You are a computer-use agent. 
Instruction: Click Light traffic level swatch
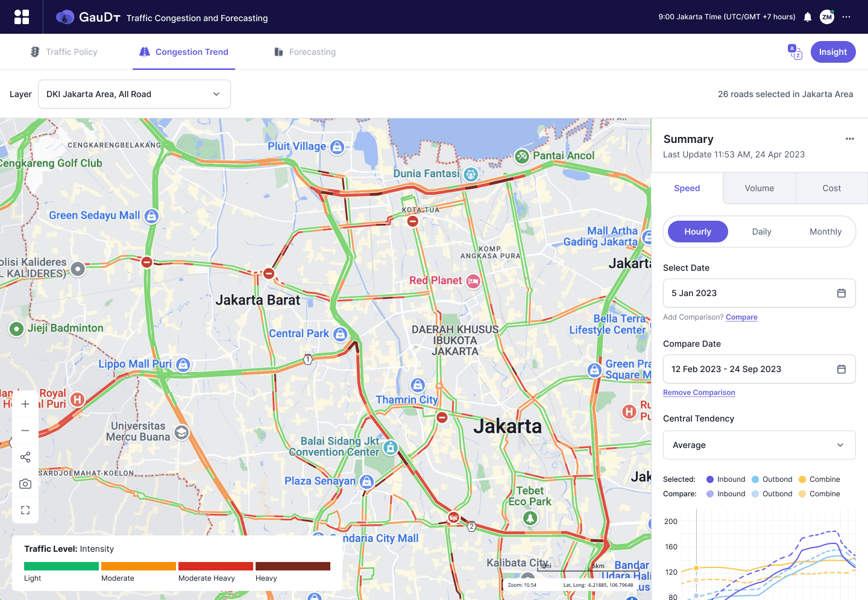[x=61, y=566]
